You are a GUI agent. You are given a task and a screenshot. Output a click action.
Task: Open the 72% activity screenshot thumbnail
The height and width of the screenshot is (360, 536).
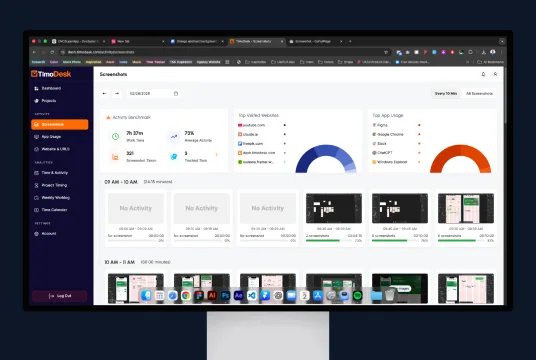[x=334, y=208]
